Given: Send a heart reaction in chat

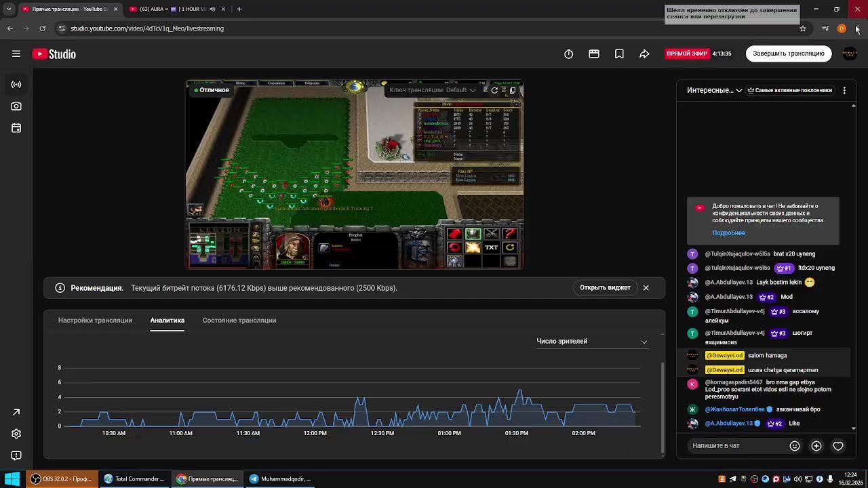Looking at the screenshot, I should pyautogui.click(x=838, y=446).
